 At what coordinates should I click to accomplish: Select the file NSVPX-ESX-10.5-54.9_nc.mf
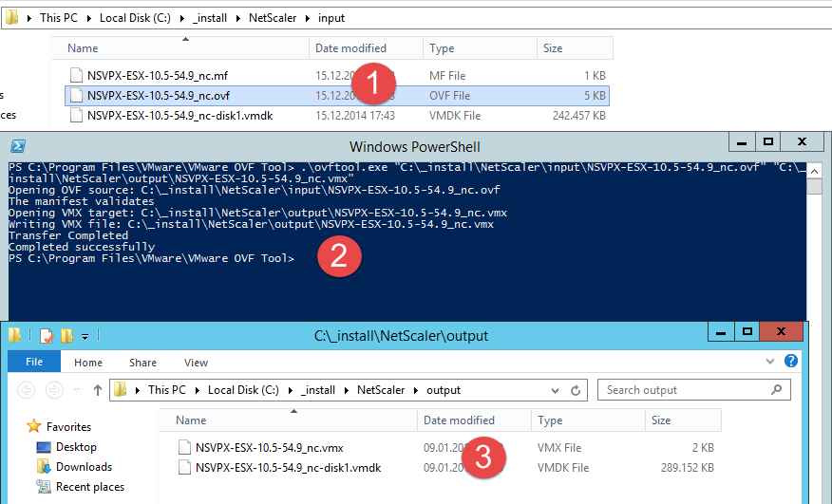pos(158,75)
